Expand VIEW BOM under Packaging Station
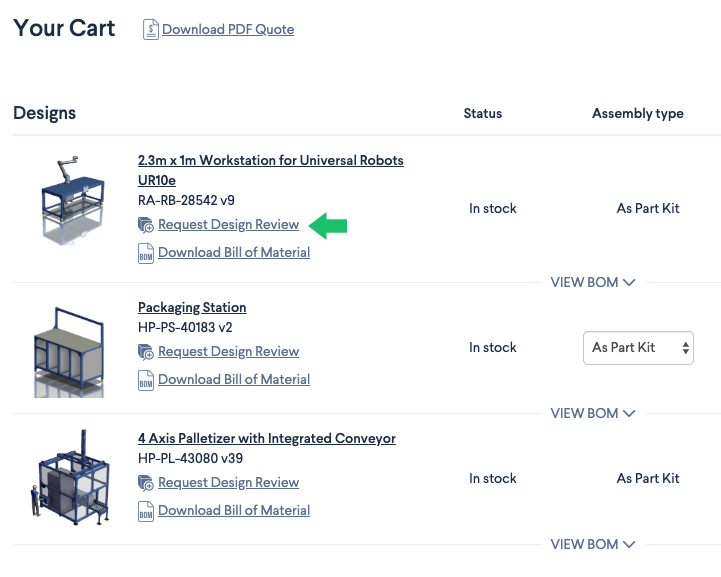 593,413
